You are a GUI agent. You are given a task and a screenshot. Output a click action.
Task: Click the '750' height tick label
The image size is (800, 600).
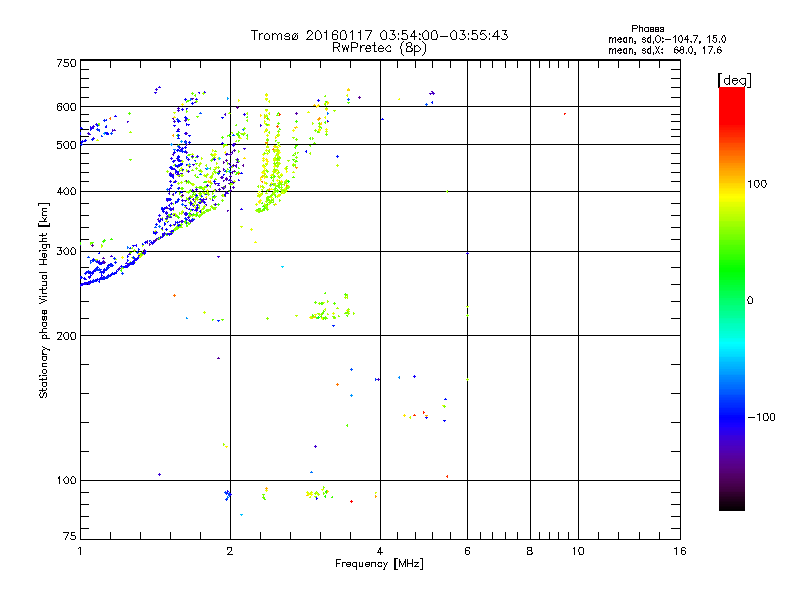coord(66,63)
